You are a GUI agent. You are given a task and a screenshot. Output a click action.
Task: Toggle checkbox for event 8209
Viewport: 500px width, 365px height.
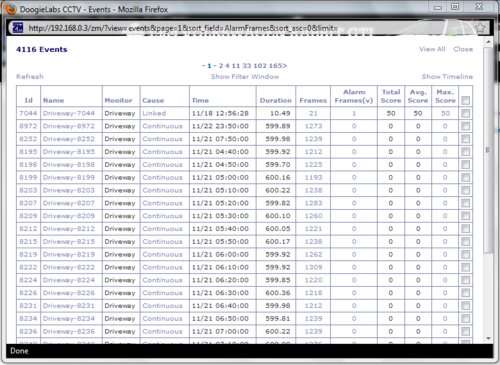tap(465, 216)
